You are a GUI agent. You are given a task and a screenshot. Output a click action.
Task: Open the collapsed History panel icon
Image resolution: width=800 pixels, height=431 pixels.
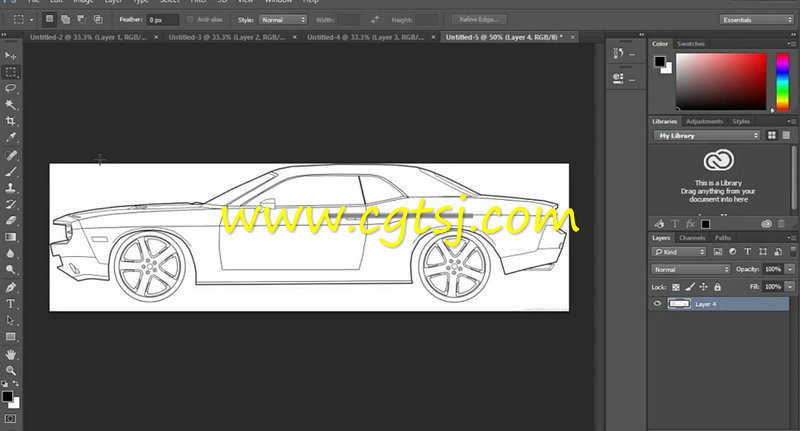click(618, 53)
